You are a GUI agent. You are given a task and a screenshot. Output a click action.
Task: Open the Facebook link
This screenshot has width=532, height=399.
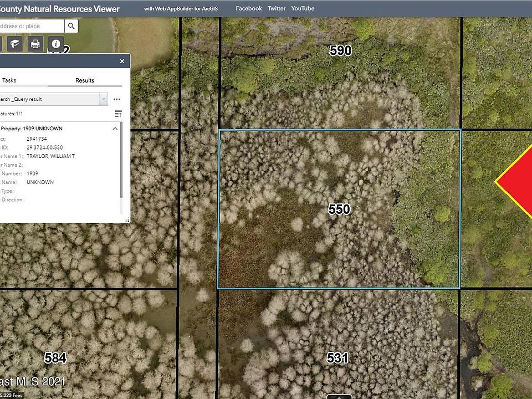pyautogui.click(x=249, y=8)
